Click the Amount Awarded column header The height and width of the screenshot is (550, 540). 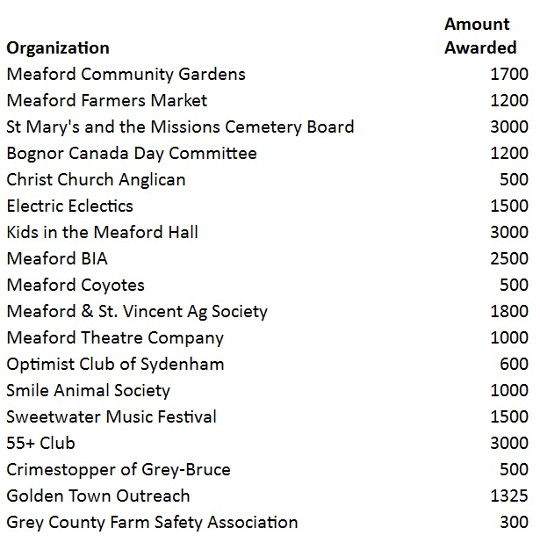[x=480, y=36]
